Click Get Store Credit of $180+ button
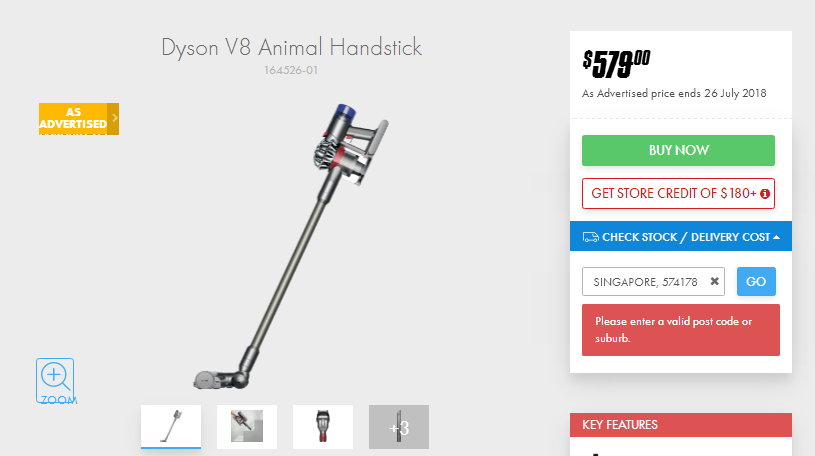This screenshot has width=815, height=456. [678, 193]
